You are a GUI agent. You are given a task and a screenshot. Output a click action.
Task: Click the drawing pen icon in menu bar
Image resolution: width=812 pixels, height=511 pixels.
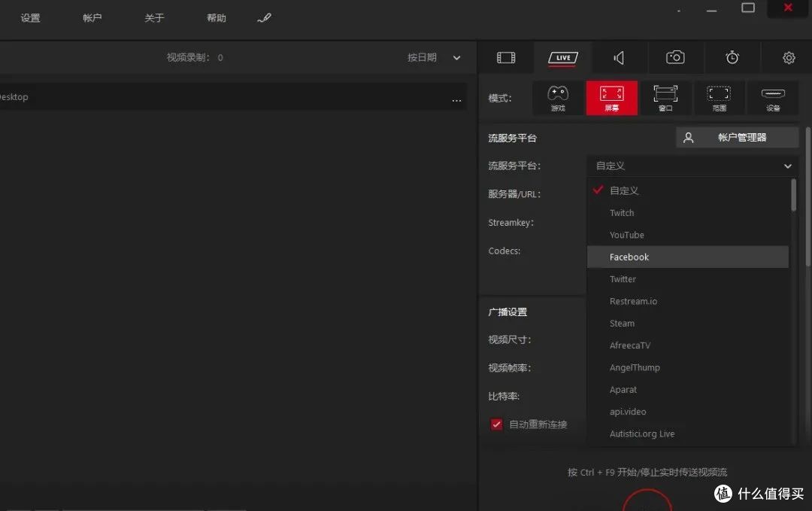(x=264, y=18)
